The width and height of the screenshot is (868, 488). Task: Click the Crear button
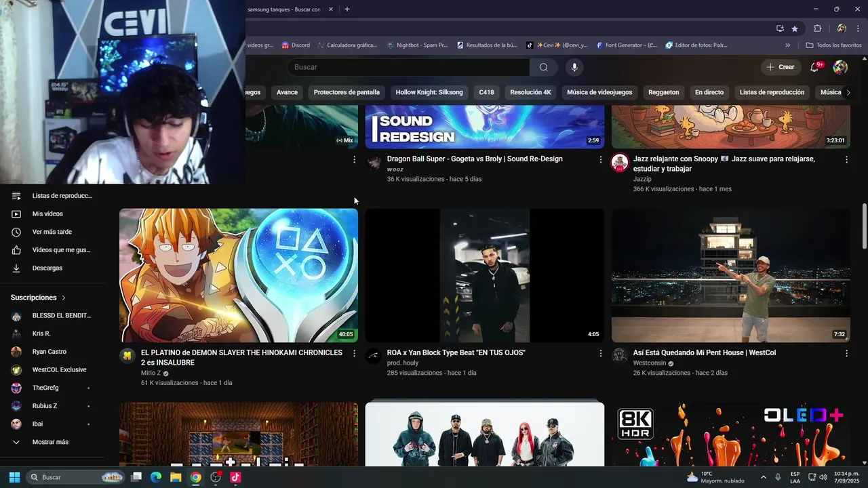pyautogui.click(x=780, y=67)
